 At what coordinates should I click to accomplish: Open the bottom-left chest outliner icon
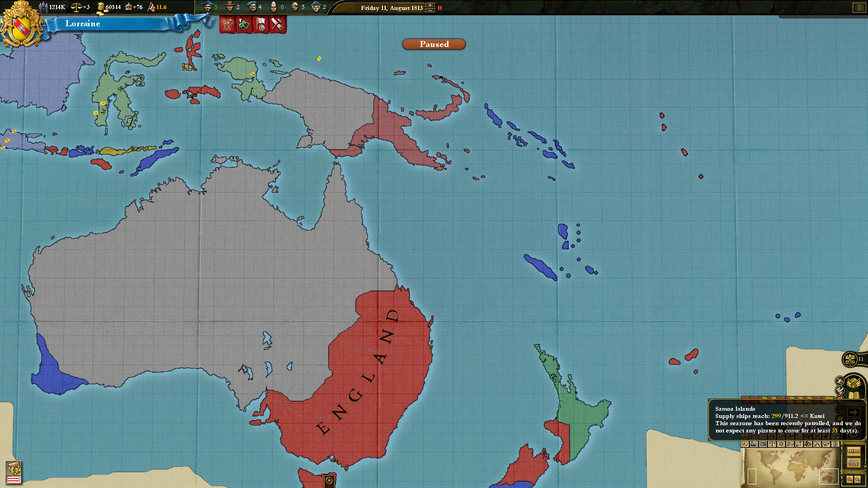click(14, 468)
